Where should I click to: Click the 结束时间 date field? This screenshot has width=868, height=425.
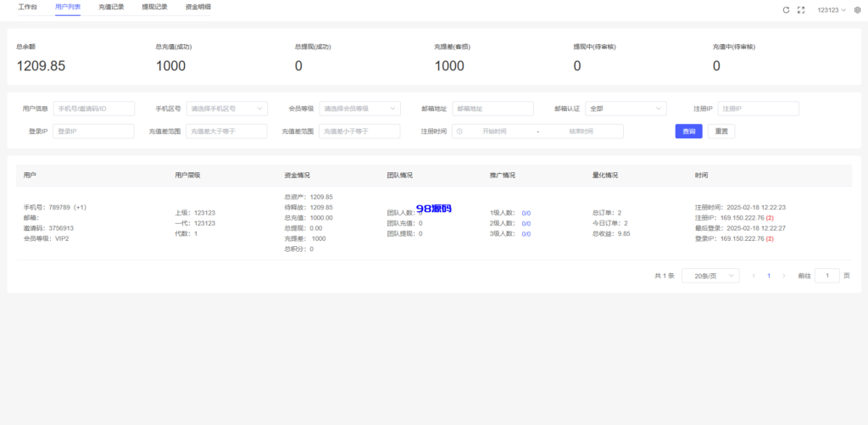(x=581, y=131)
